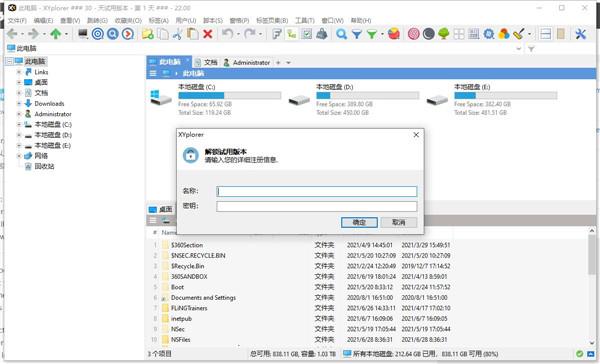Viewport: 600px width, 364px height.
Task: Click 确定 button in the dialog
Action: [x=359, y=222]
